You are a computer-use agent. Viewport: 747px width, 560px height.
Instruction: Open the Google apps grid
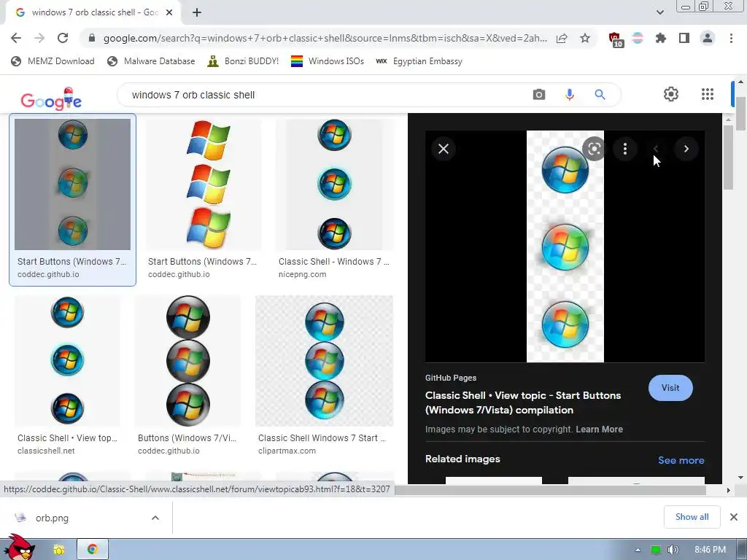708,94
